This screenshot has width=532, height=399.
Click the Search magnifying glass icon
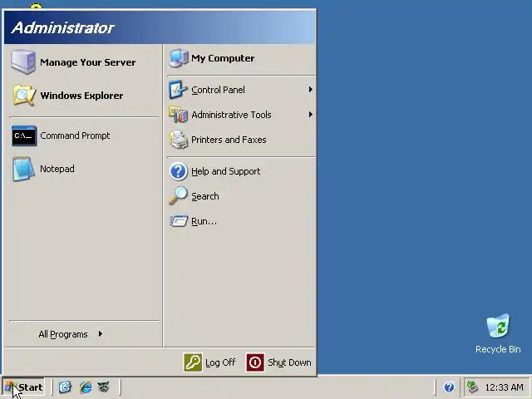[x=178, y=196]
